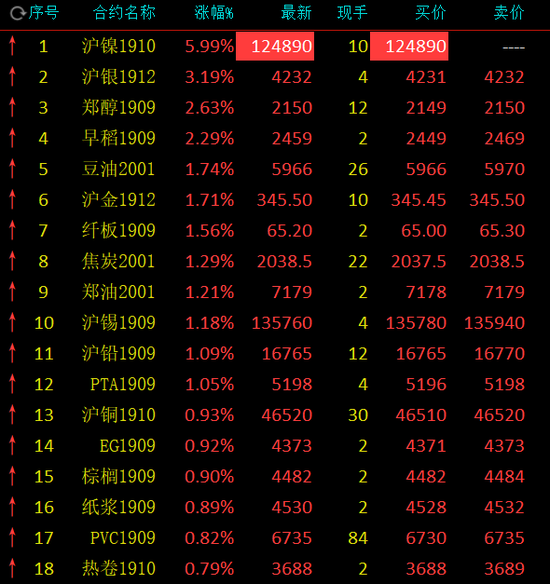The height and width of the screenshot is (584, 550).
Task: Click the 2.63% change value
Action: [x=209, y=108]
